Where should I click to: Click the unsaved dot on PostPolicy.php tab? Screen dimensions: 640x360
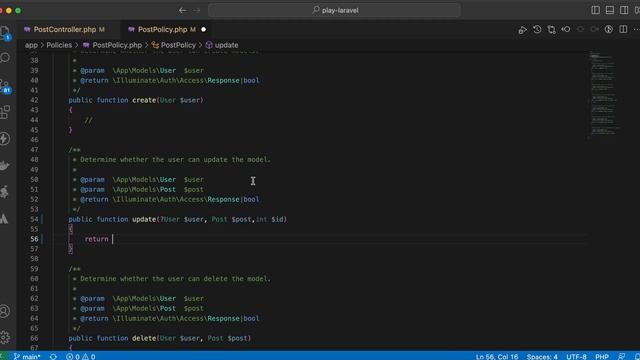pyautogui.click(x=203, y=29)
